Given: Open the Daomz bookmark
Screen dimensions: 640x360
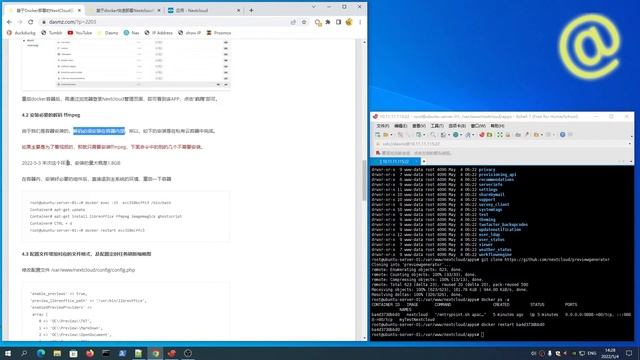Looking at the screenshot, I should tap(108, 33).
